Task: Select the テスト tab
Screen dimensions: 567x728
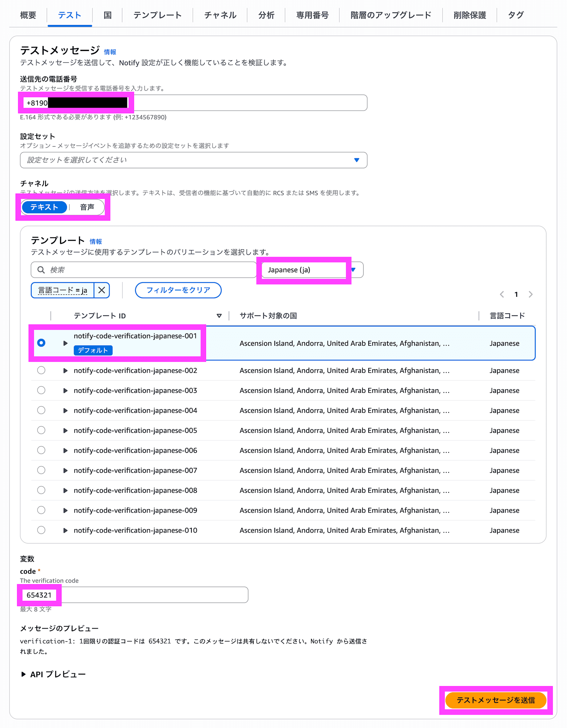Action: pos(70,15)
